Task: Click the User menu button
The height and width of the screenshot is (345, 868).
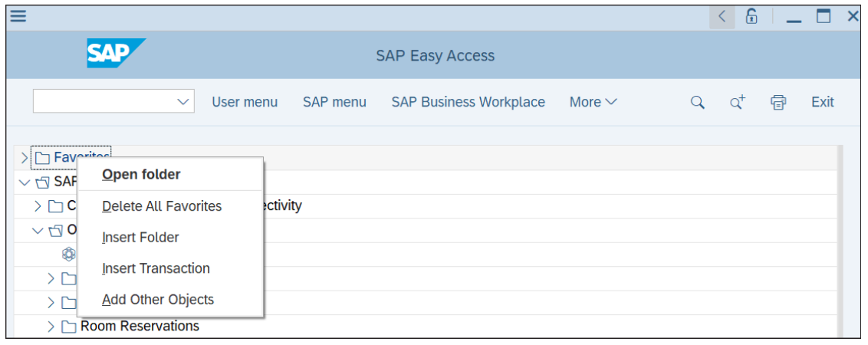Action: coord(245,102)
